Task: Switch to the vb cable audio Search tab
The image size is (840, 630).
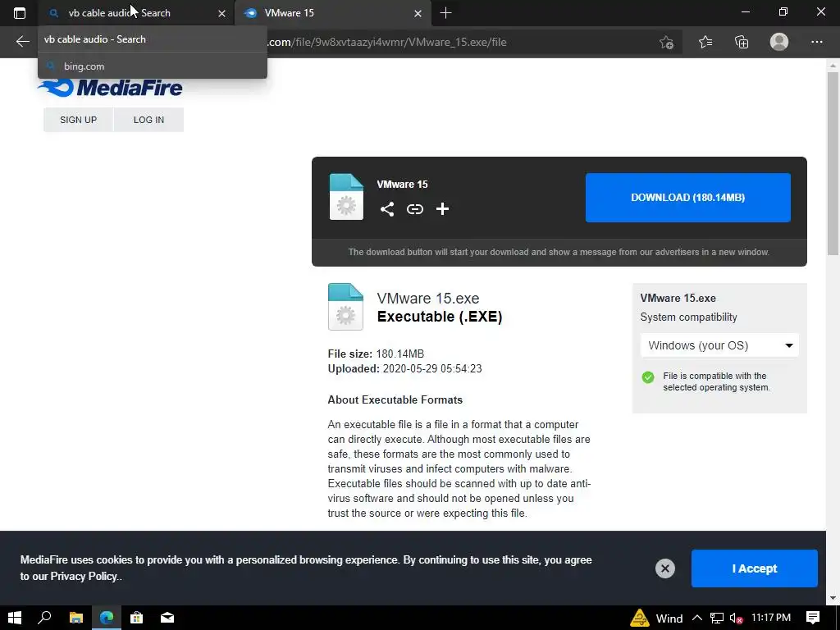Action: point(136,13)
